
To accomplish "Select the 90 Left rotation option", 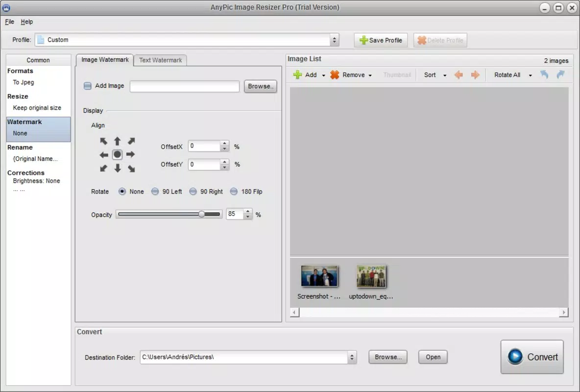I will (x=155, y=192).
